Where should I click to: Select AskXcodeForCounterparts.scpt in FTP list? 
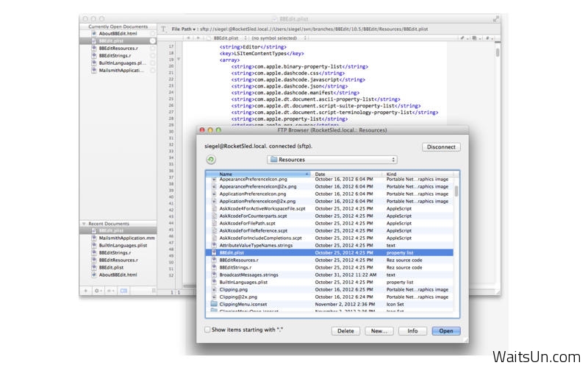[x=329, y=216]
